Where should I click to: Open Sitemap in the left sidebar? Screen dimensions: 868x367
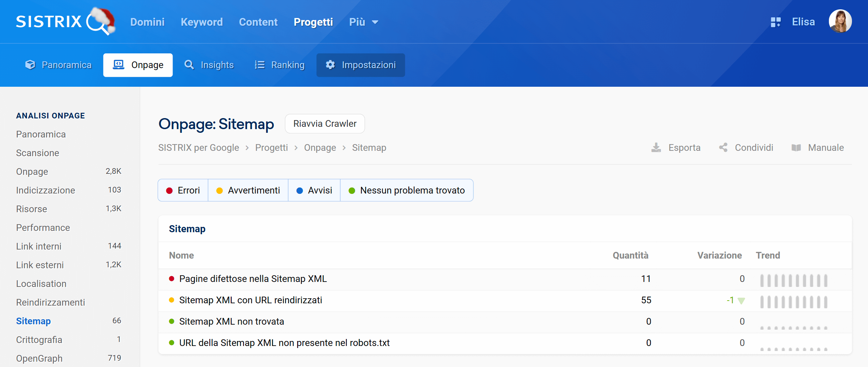tap(33, 321)
